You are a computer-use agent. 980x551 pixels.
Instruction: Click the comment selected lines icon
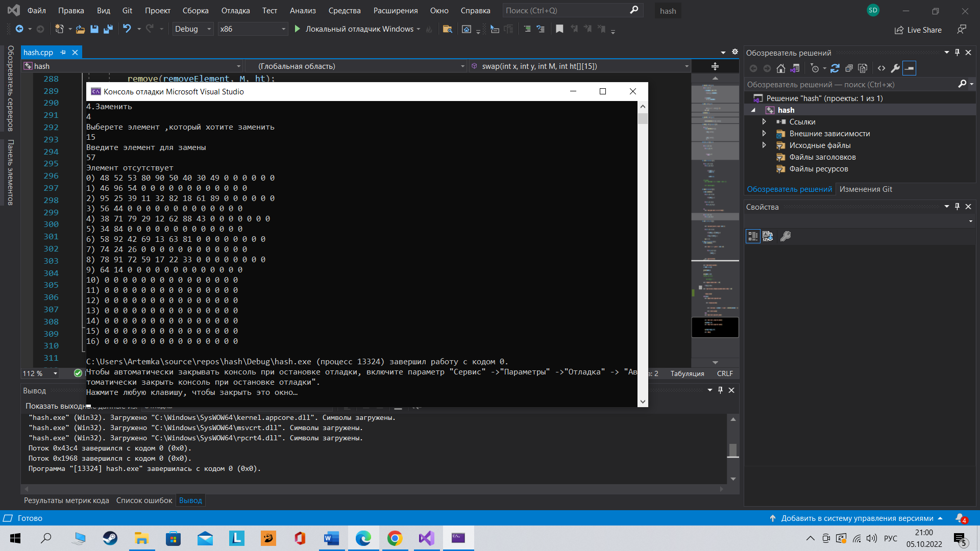[527, 29]
